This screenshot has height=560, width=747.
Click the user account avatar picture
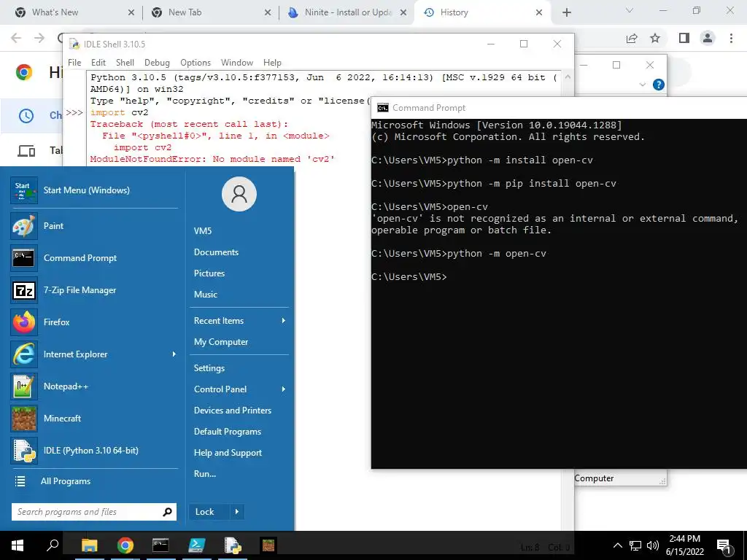239,194
